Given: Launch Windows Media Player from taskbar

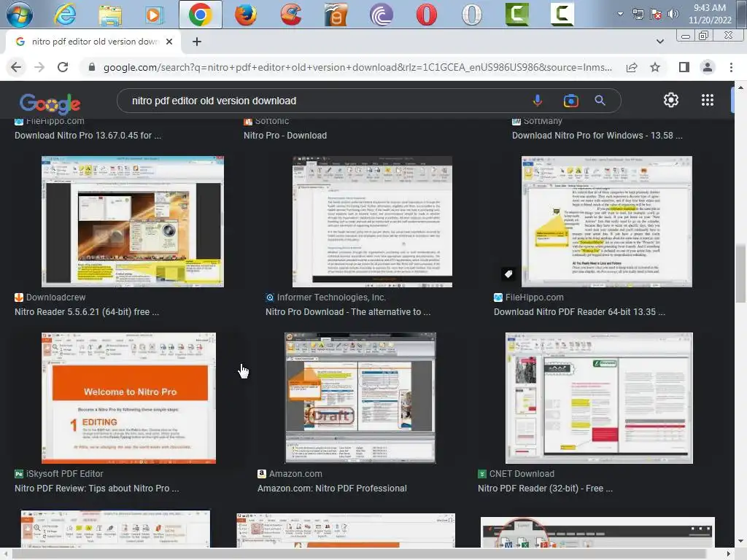Looking at the screenshot, I should pos(153,15).
